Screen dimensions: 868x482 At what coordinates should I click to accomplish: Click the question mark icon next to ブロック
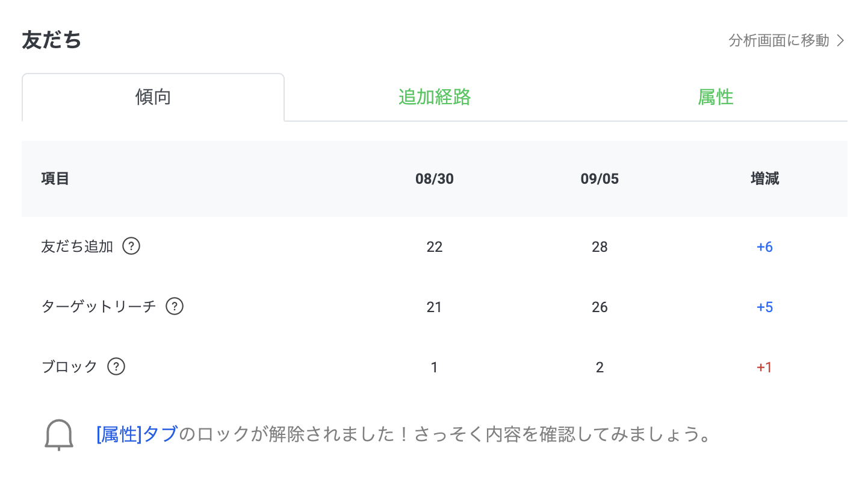pyautogui.click(x=116, y=367)
